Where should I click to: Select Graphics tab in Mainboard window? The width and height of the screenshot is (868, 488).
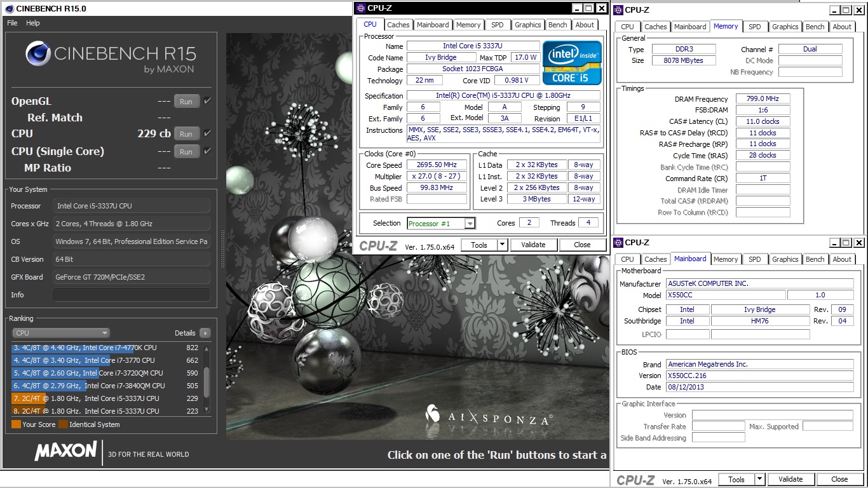(x=785, y=259)
